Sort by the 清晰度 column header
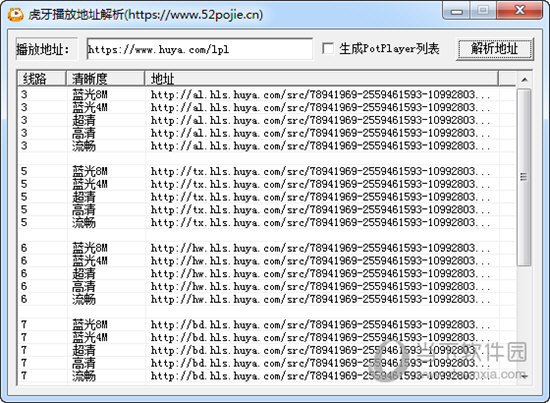Screen dimensions: 550x403 coord(105,79)
